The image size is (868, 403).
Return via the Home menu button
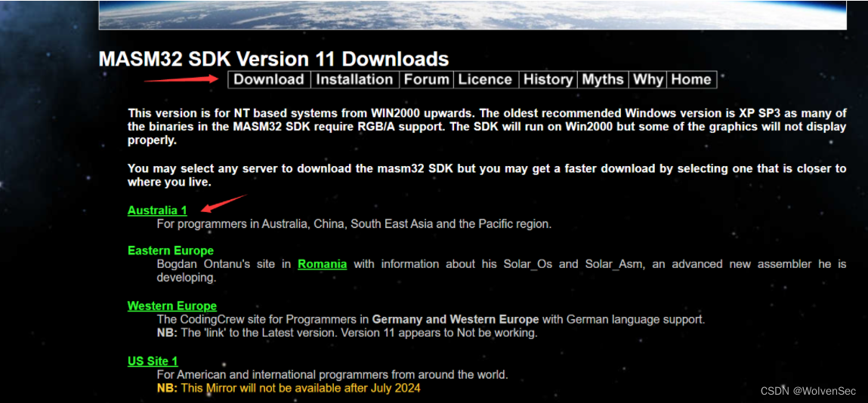coord(691,79)
